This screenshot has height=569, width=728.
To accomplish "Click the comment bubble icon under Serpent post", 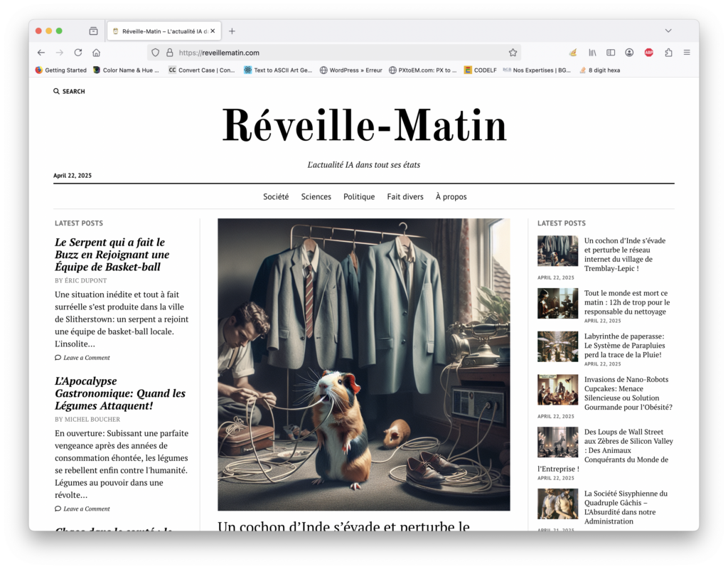I will click(58, 358).
